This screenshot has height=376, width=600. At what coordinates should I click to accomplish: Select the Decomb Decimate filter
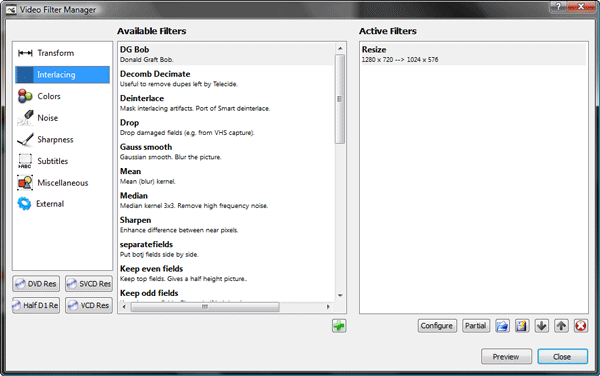coord(226,78)
